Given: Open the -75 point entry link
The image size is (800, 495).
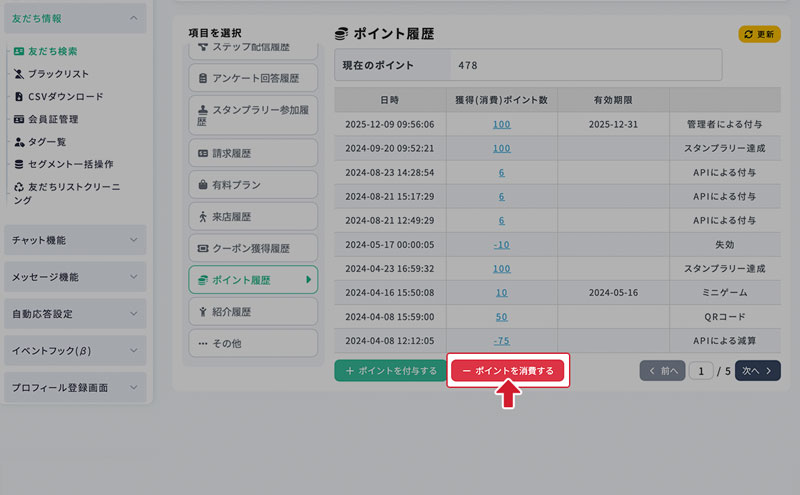Looking at the screenshot, I should pyautogui.click(x=501, y=340).
